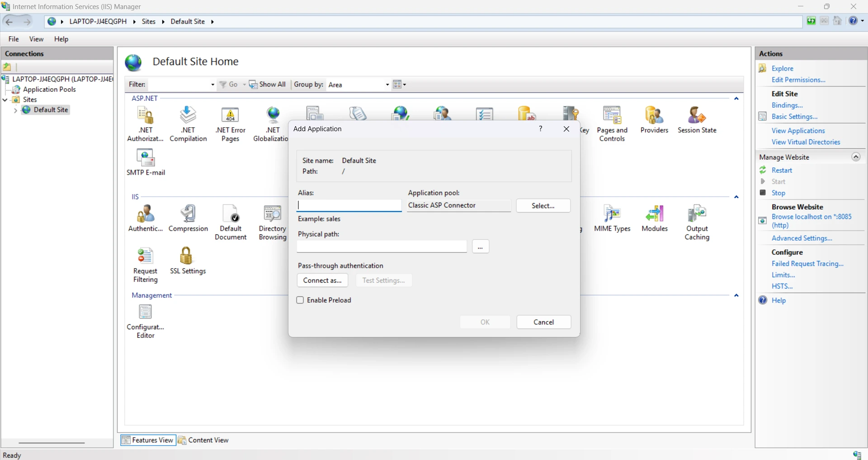Open the Go button dropdown arrow
Screen dimensions: 868x460
pyautogui.click(x=244, y=85)
